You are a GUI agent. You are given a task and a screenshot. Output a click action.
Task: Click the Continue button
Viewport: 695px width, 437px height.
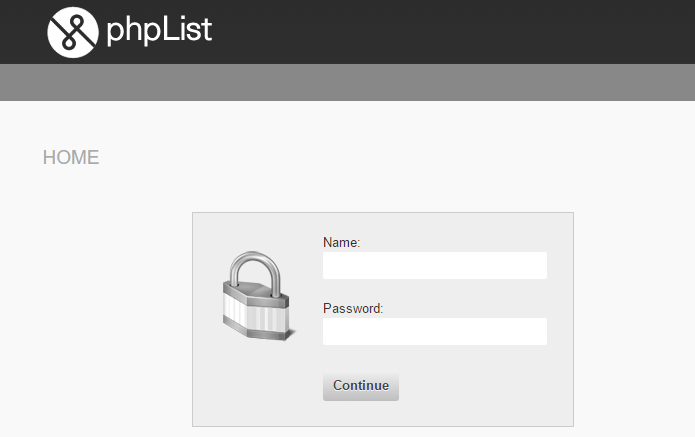click(361, 386)
